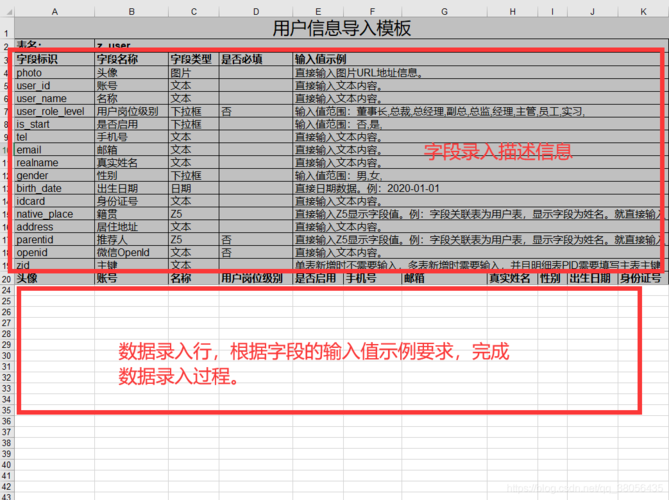This screenshot has width=669, height=500.
Task: Select the 是否必填 header cell
Action: (x=256, y=59)
